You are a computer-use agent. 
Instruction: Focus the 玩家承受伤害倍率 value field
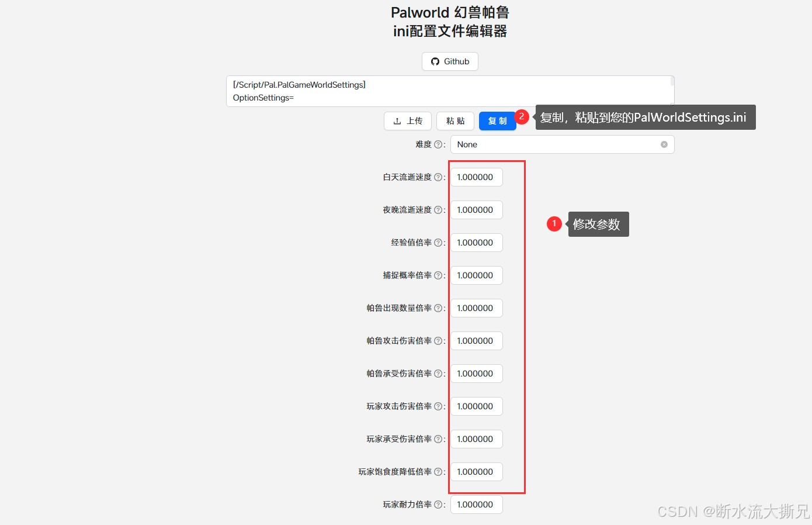(477, 439)
